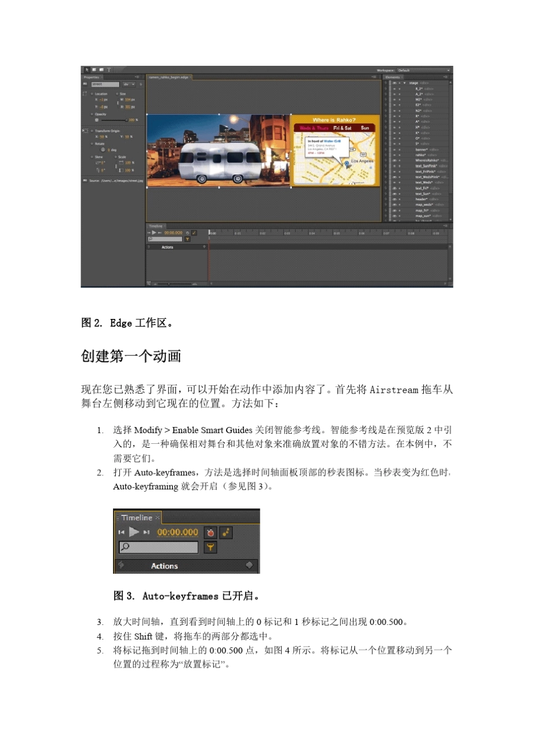Add keyframe diamond next to Size

pos(117,94)
